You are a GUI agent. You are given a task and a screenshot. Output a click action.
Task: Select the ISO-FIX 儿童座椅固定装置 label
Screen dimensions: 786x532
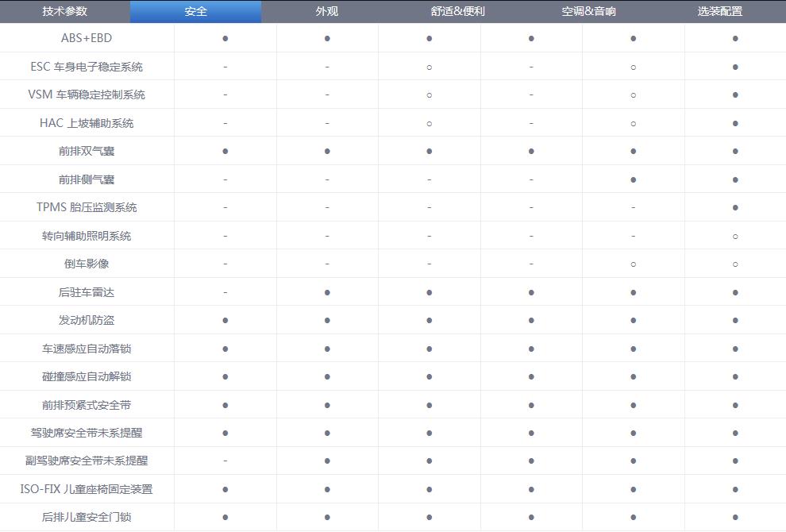(87, 489)
